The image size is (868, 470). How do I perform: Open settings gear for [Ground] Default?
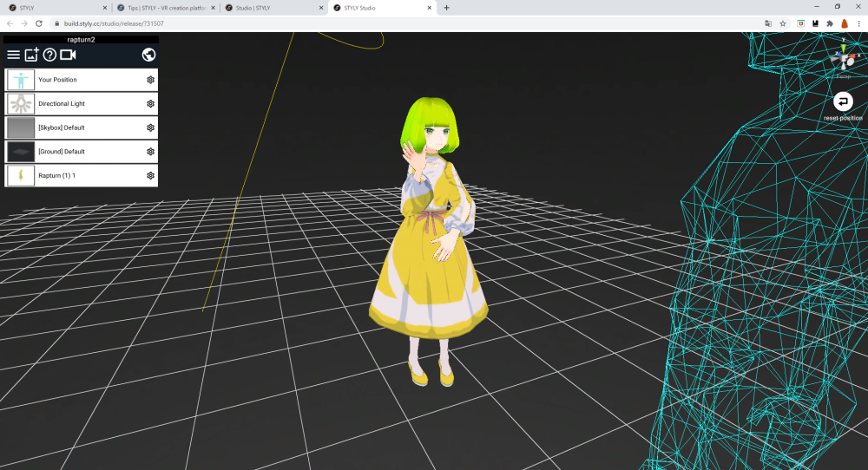(150, 152)
